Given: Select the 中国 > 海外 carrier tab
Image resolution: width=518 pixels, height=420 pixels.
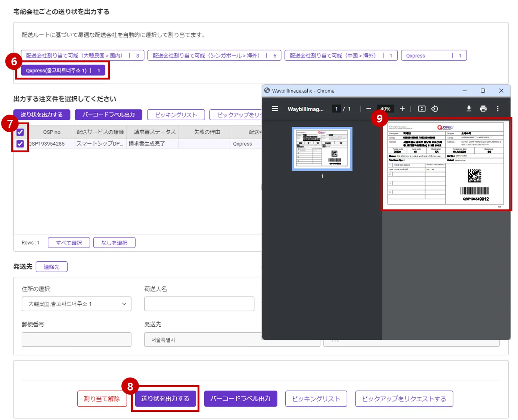Looking at the screenshot, I should pyautogui.click(x=341, y=56).
